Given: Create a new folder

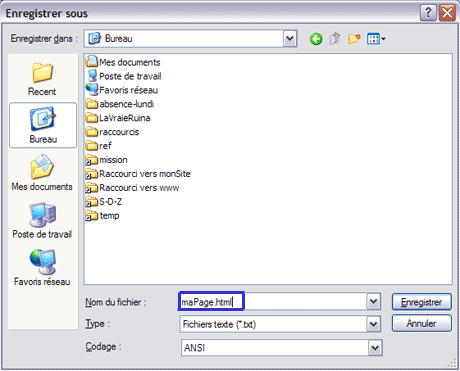Looking at the screenshot, I should pos(354,39).
